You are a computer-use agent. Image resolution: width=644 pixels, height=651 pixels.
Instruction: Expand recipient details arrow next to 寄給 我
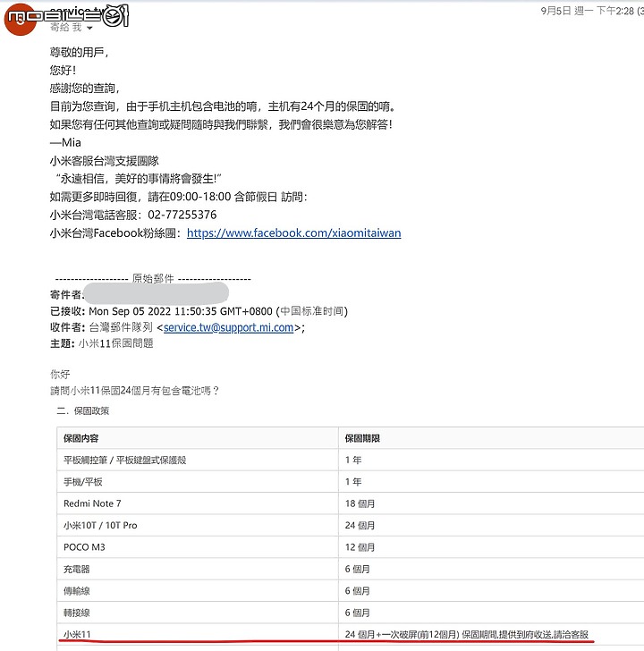[89, 28]
